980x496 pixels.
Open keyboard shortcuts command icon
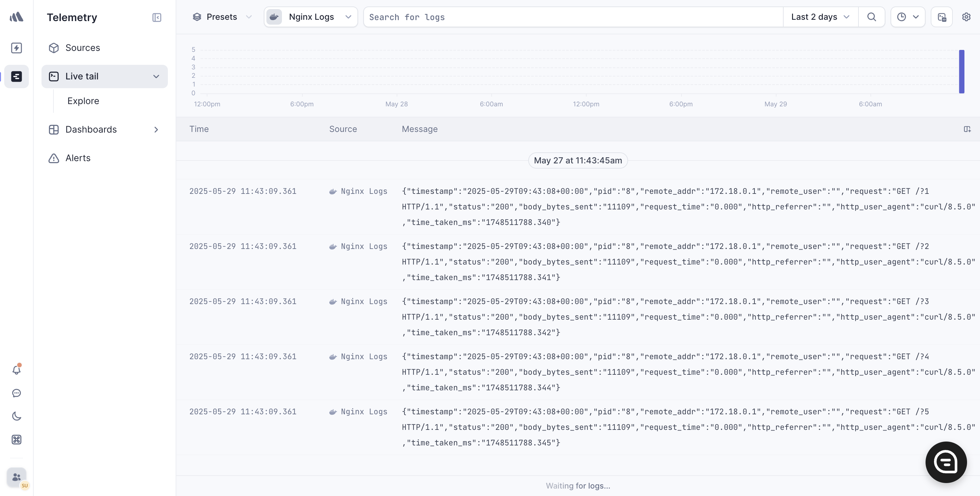coord(16,440)
